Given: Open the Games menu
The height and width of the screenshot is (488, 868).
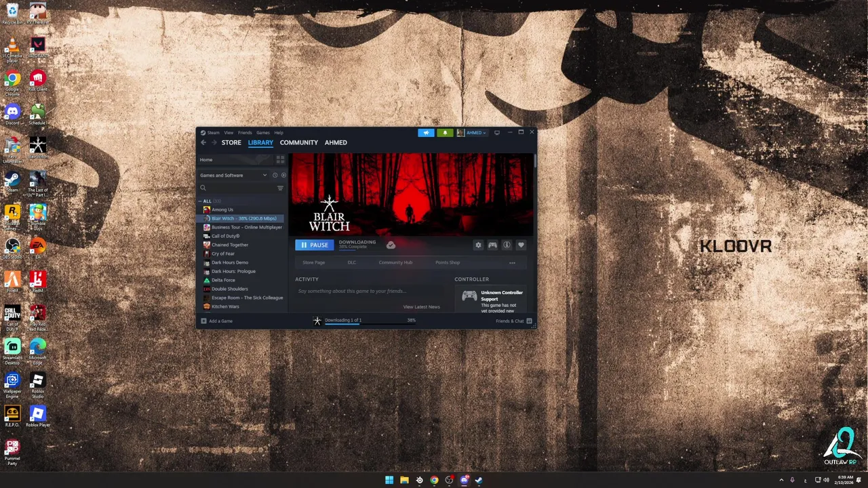Looking at the screenshot, I should point(263,133).
